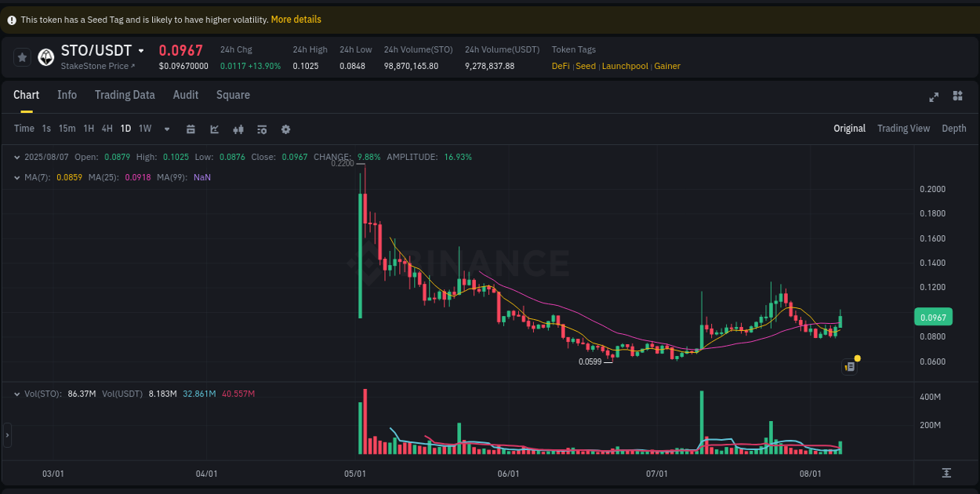Image resolution: width=980 pixels, height=494 pixels.
Task: Open the chart layout widgets icon
Action: tap(957, 96)
